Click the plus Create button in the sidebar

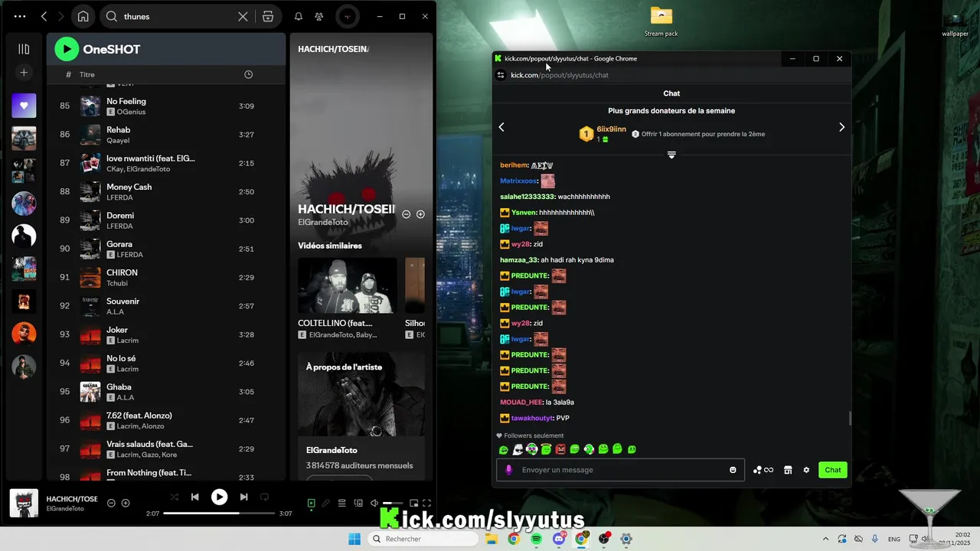[x=24, y=73]
